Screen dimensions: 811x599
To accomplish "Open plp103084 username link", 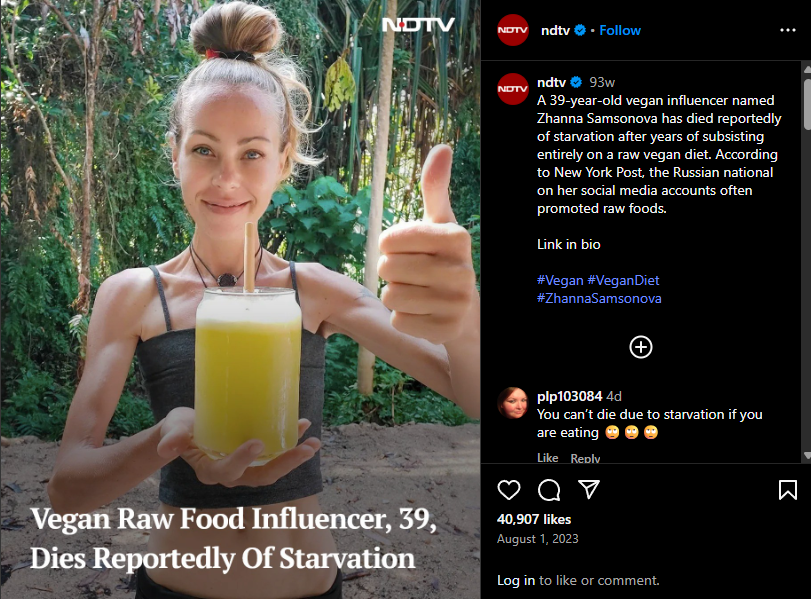I will point(569,396).
